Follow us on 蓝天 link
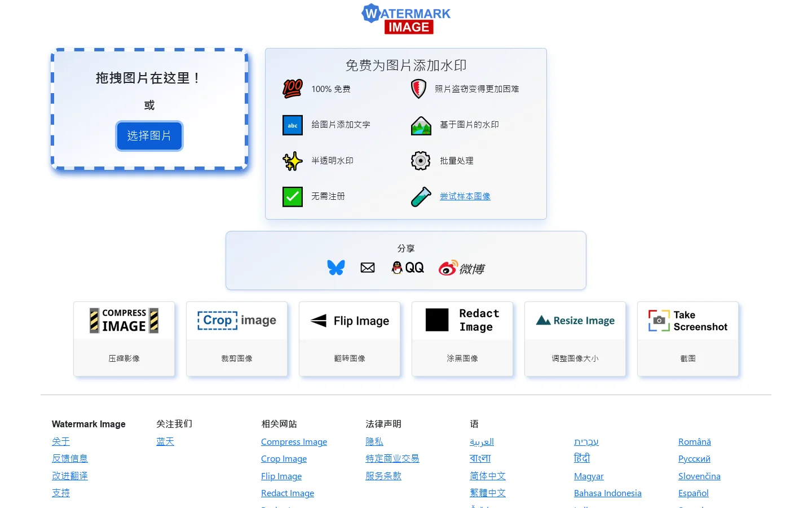The height and width of the screenshot is (508, 812). (x=165, y=441)
